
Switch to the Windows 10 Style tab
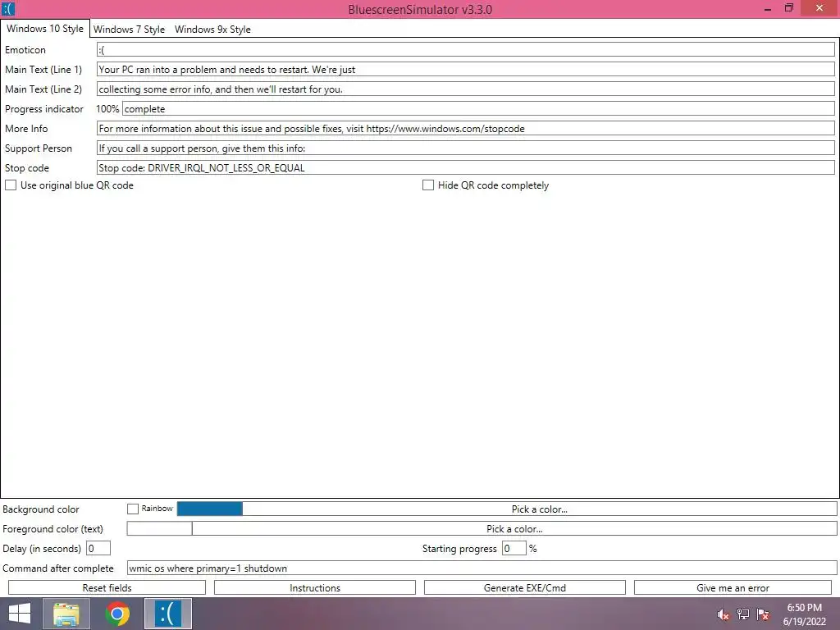click(45, 29)
